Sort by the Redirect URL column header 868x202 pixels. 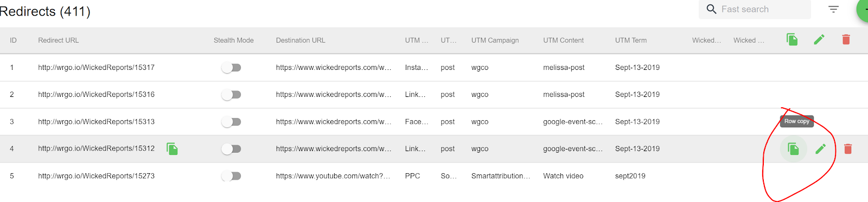click(58, 40)
